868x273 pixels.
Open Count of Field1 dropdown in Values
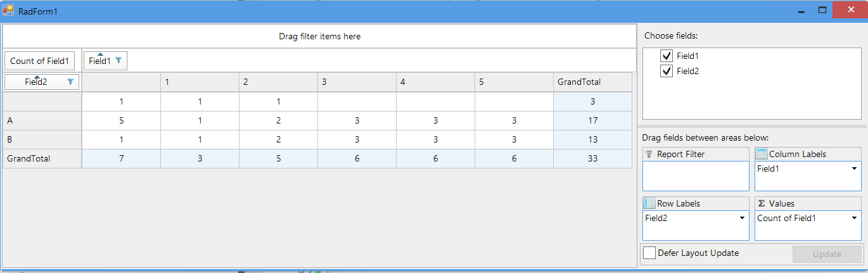(x=854, y=219)
